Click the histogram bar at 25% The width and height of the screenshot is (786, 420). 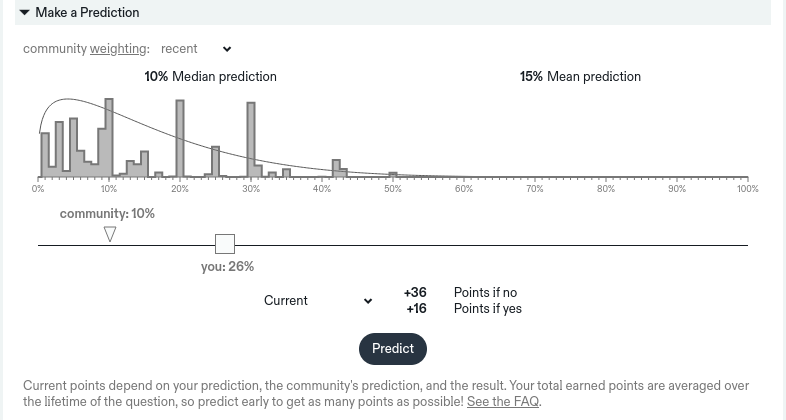click(x=215, y=161)
